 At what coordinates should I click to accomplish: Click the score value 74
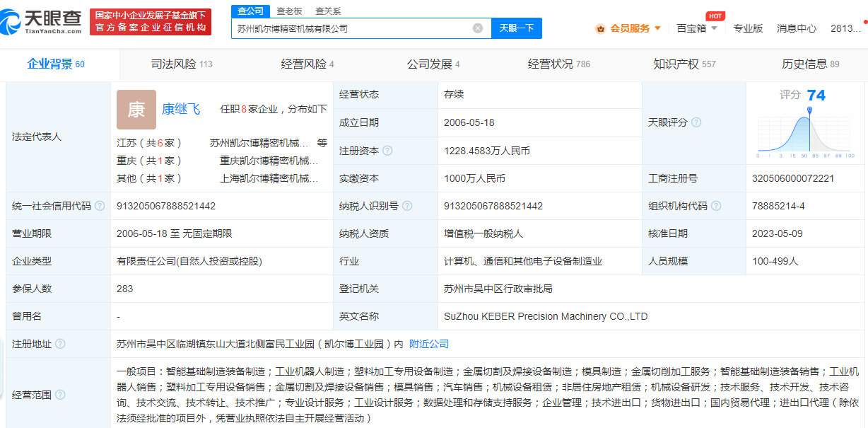pyautogui.click(x=816, y=96)
